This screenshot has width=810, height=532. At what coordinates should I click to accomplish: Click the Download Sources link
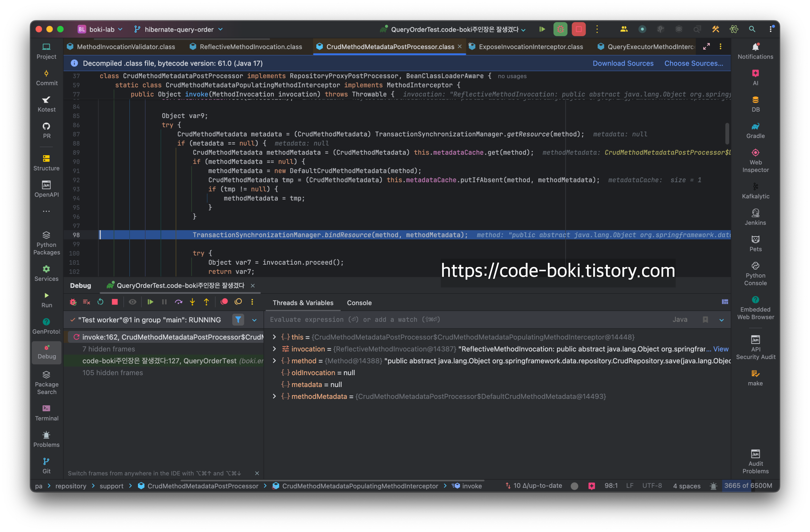(623, 63)
